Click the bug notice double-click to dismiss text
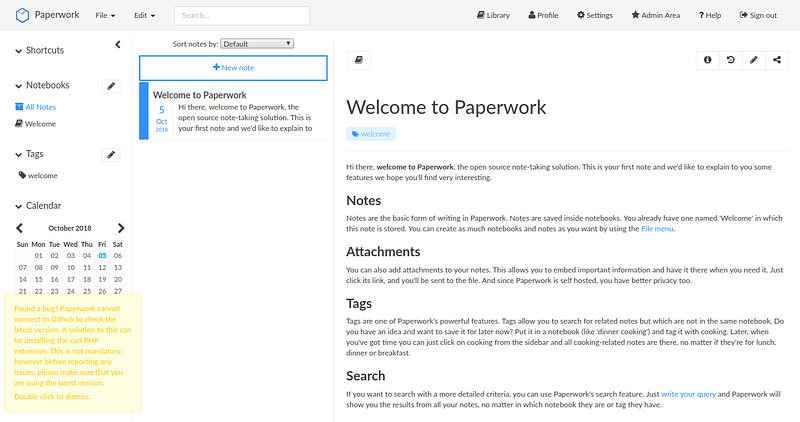 (53, 396)
